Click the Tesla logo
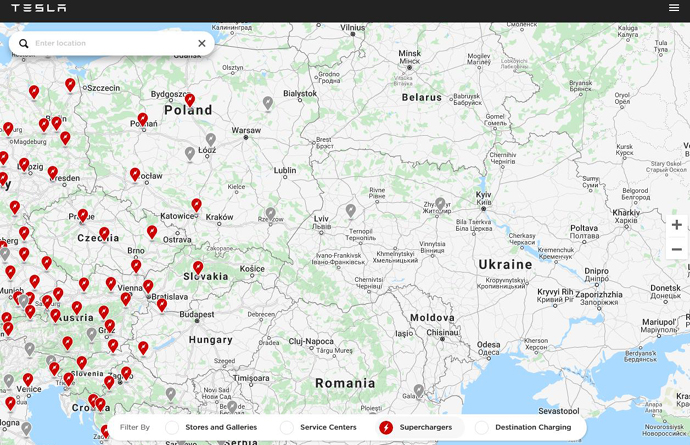This screenshot has height=445, width=690. click(38, 8)
